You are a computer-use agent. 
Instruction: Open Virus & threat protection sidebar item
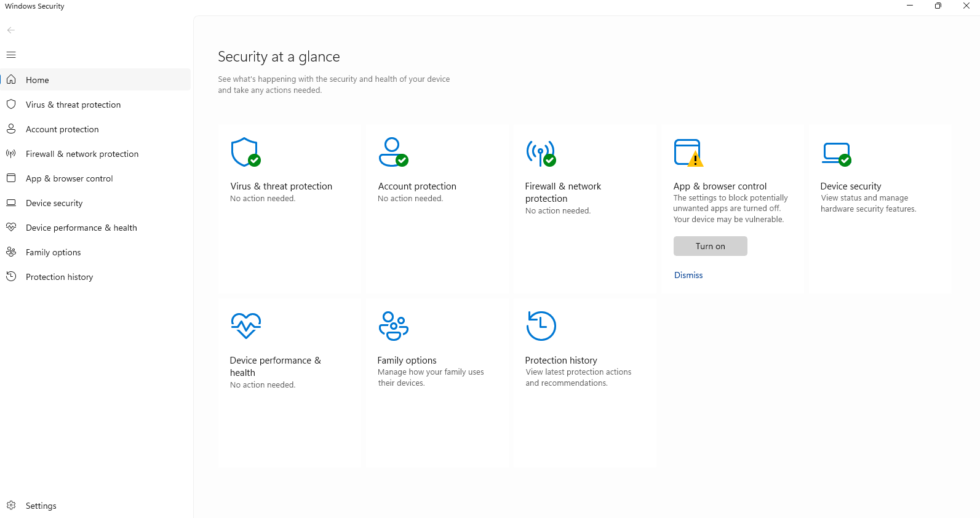95,104
